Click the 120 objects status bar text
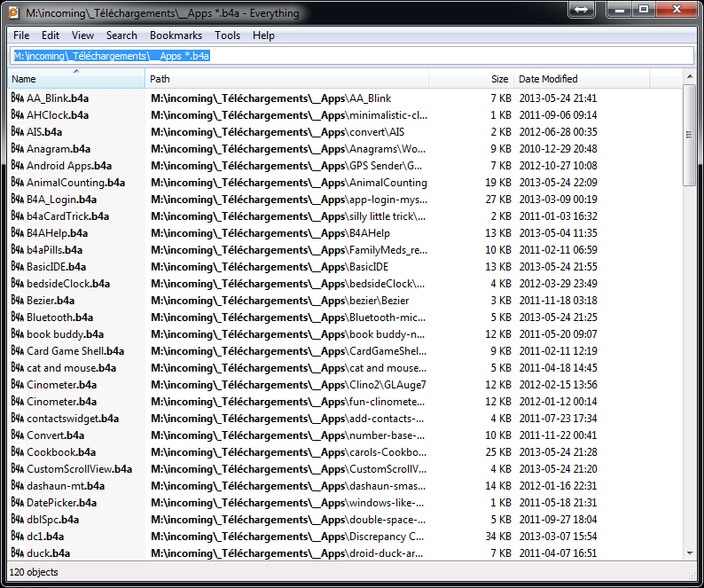 34,572
